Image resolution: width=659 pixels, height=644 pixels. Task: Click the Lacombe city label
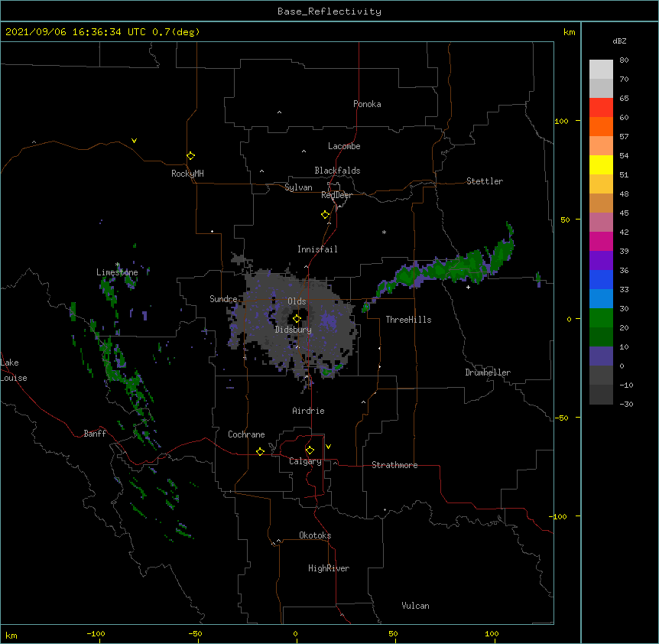click(344, 146)
